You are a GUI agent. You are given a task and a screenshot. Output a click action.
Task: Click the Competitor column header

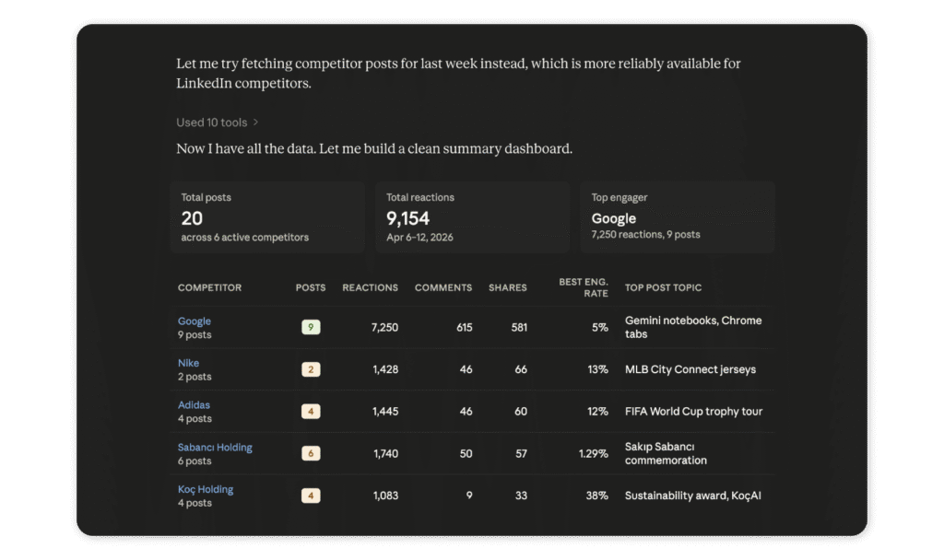209,287
